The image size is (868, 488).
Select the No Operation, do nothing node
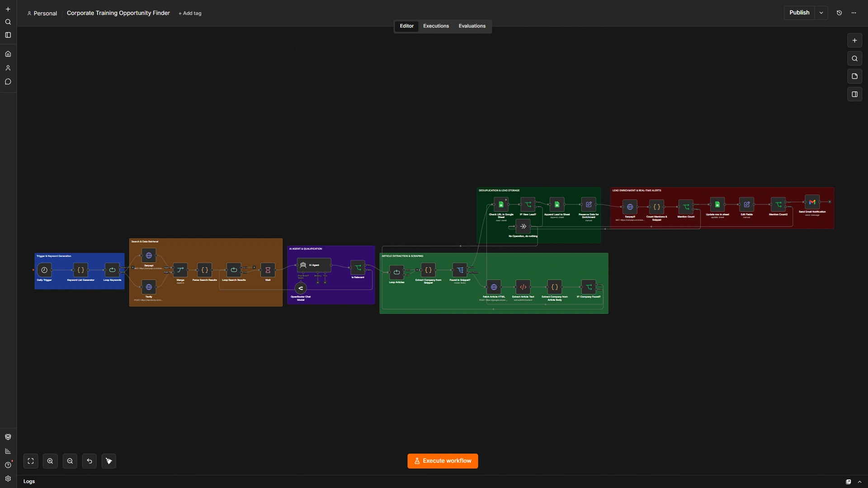point(523,226)
